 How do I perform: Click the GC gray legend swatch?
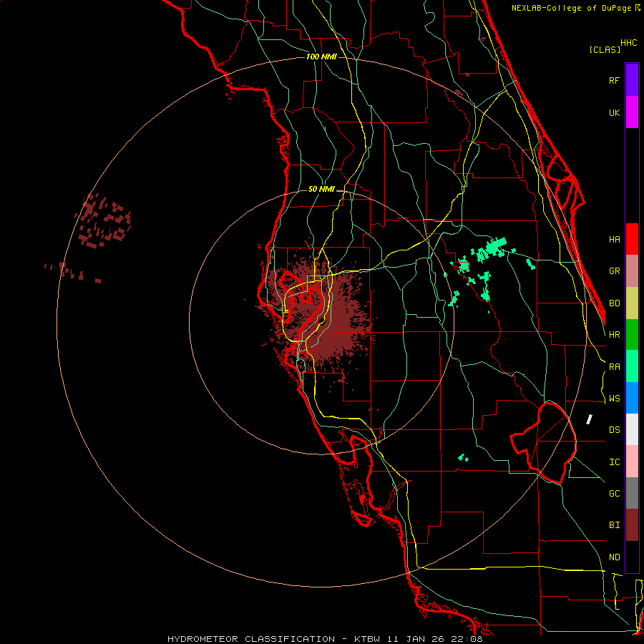tap(632, 493)
